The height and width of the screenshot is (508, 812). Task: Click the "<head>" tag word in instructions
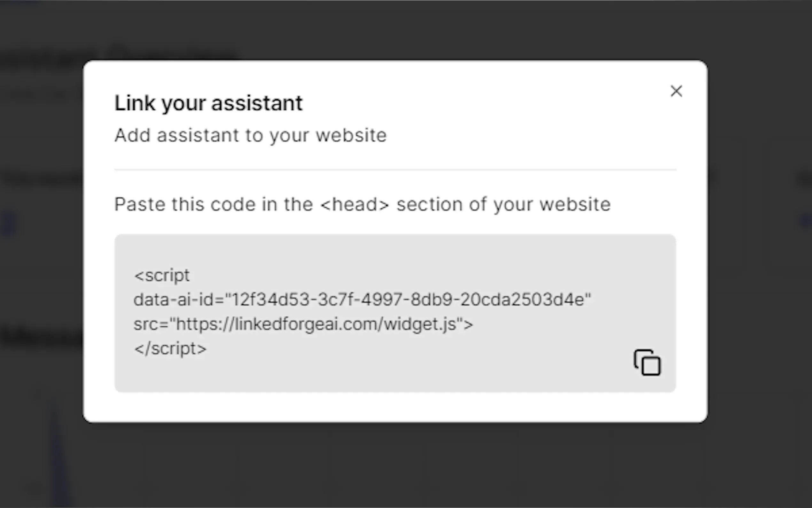[x=355, y=204]
